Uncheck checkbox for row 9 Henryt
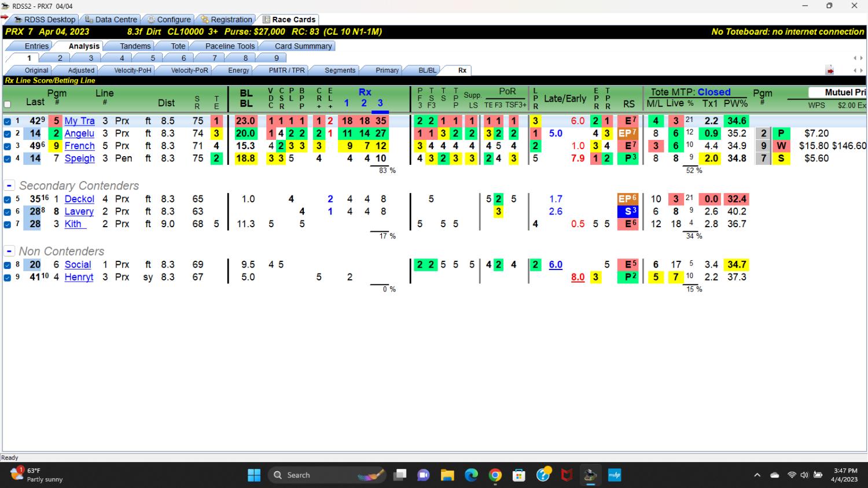The height and width of the screenshot is (488, 868). pos(8,278)
